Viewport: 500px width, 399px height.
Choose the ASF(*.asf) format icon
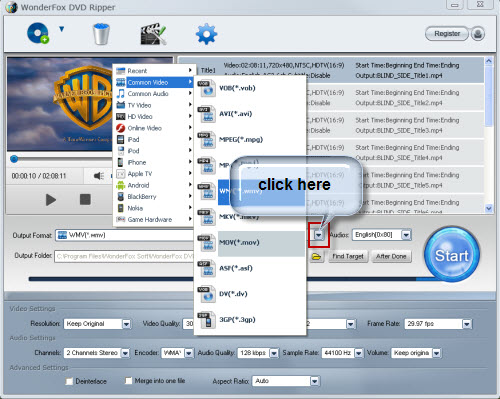click(207, 268)
